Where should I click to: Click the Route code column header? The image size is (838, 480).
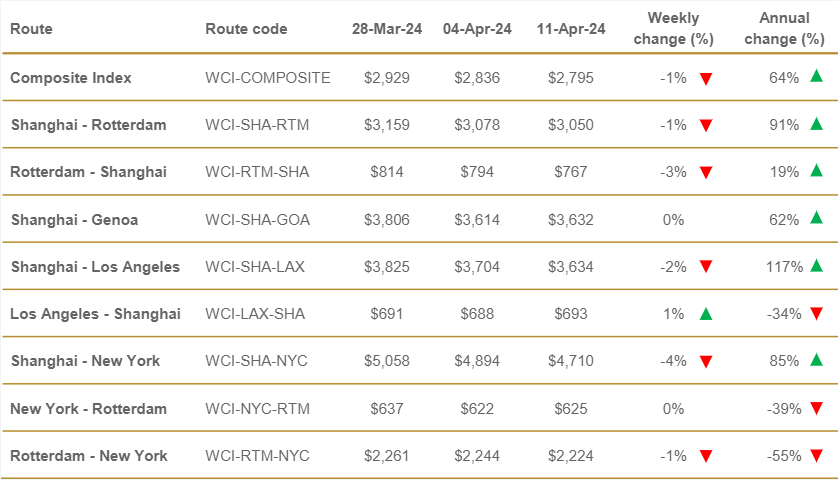(246, 29)
